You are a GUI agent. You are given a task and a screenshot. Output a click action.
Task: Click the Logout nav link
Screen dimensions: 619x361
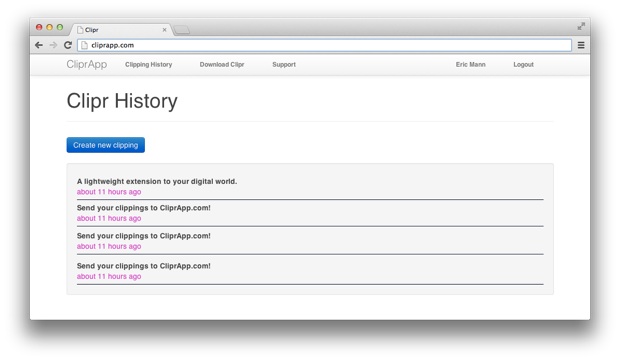tap(523, 64)
